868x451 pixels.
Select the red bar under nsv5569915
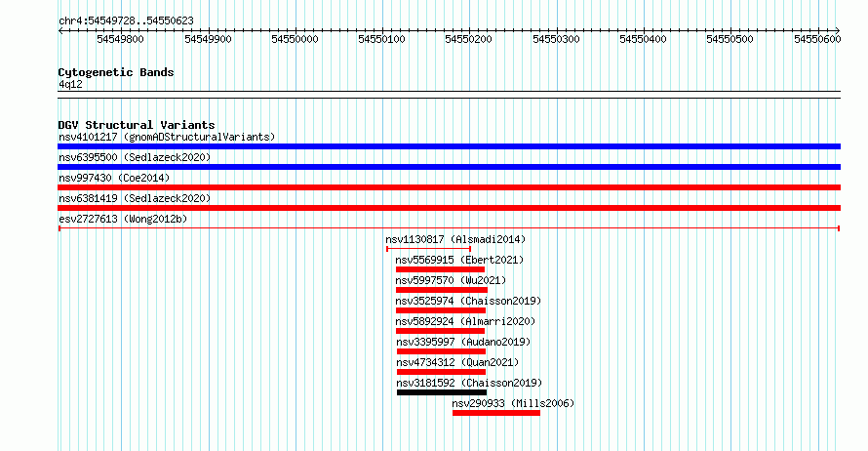[x=440, y=269]
